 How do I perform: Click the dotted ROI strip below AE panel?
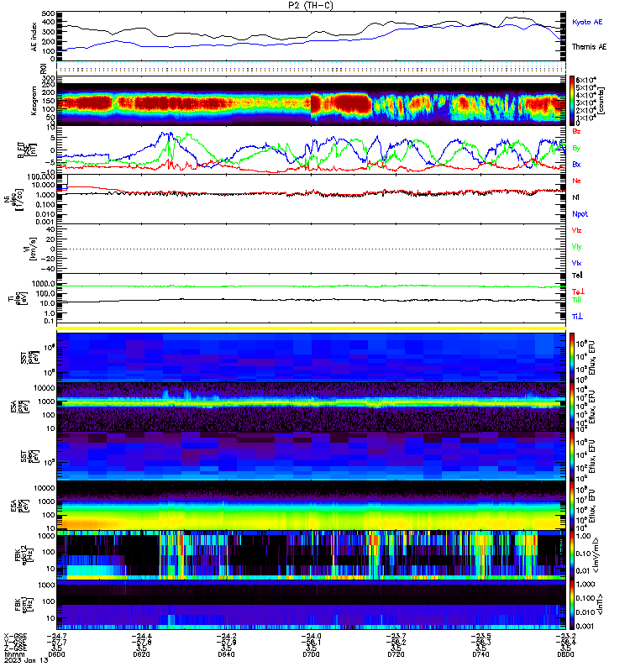coord(311,69)
